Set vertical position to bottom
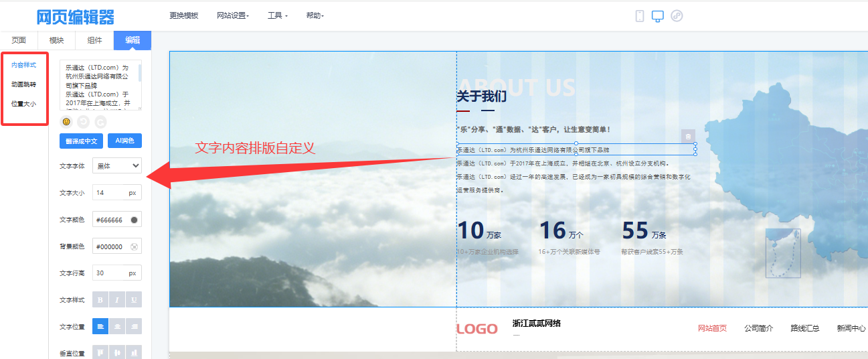The width and height of the screenshot is (868, 359). (134, 352)
